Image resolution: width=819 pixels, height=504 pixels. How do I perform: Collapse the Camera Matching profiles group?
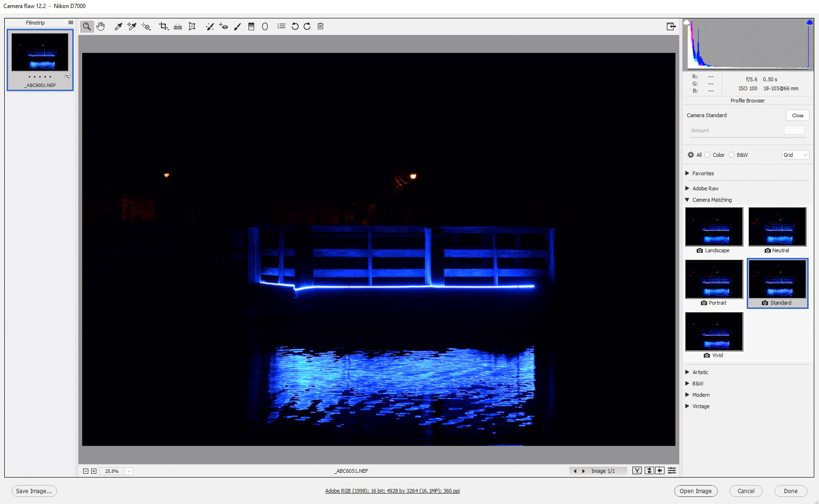(687, 200)
